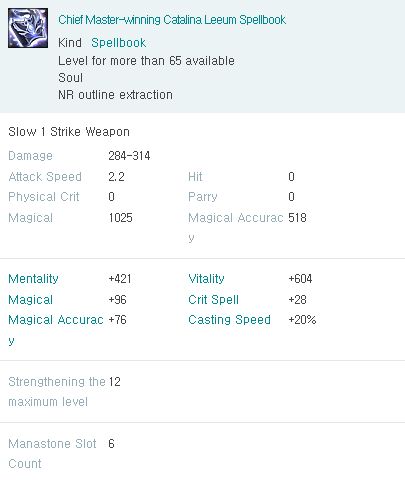Click the Physical Crit stat label
Image resolution: width=405 pixels, height=484 pixels.
tap(44, 197)
